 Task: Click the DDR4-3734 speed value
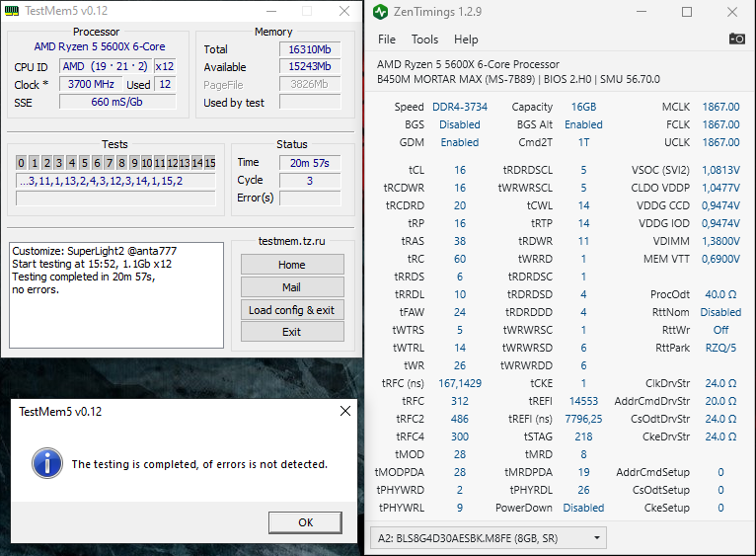tap(460, 107)
